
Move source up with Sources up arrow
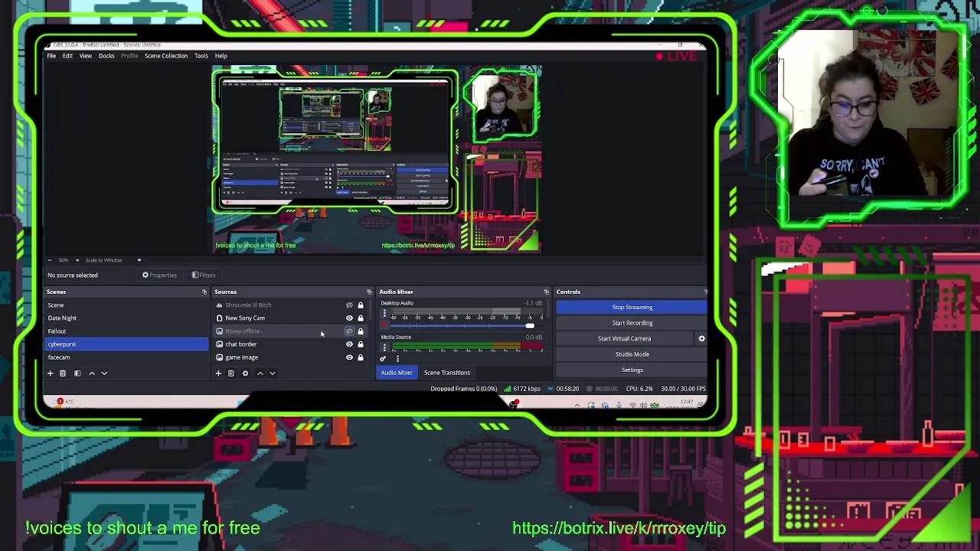point(260,373)
